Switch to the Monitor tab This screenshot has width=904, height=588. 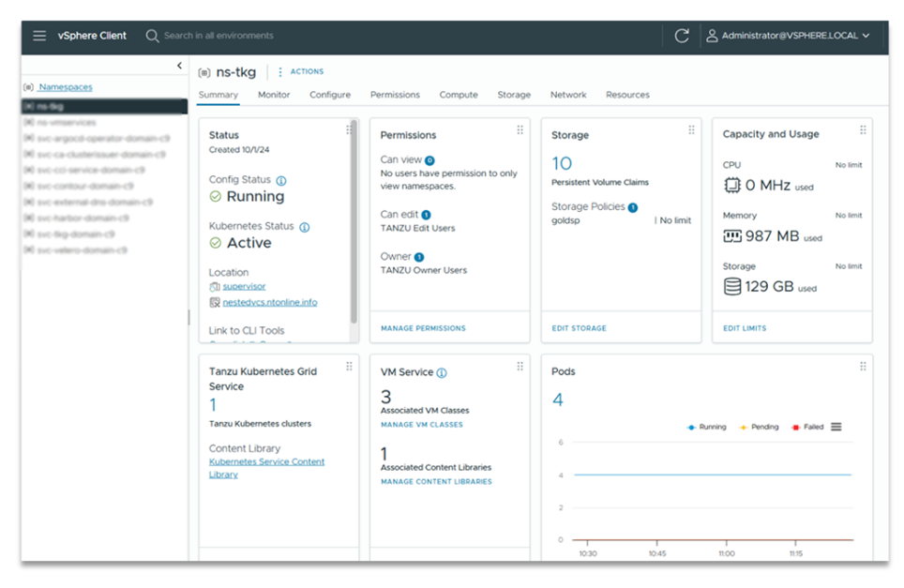pyautogui.click(x=274, y=95)
